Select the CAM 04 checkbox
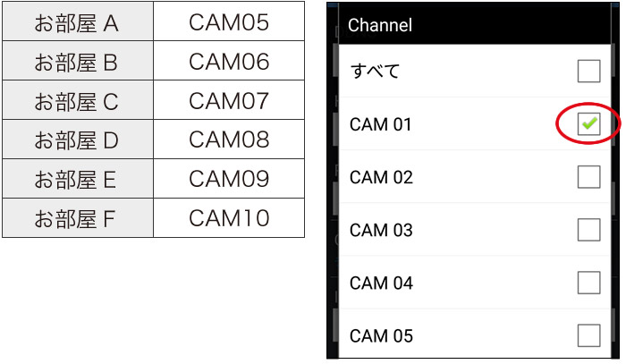 (x=588, y=283)
